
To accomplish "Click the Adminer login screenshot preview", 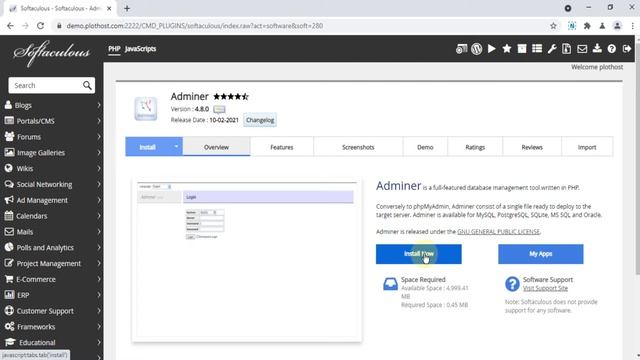I will [x=247, y=260].
